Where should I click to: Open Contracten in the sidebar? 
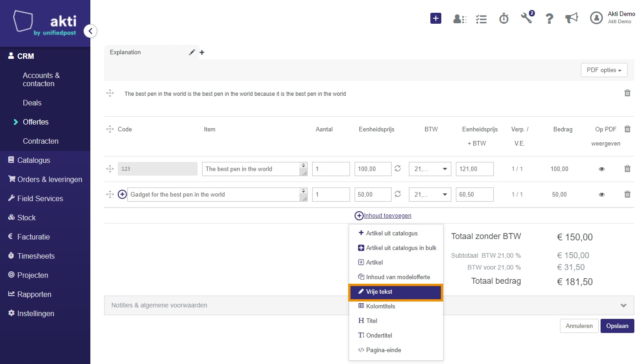click(41, 141)
